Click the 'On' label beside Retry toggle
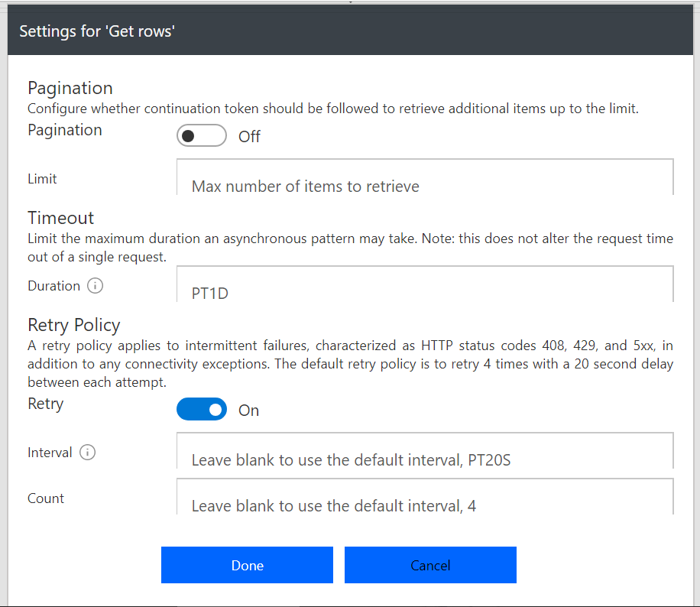Image resolution: width=700 pixels, height=607 pixels. (x=248, y=411)
